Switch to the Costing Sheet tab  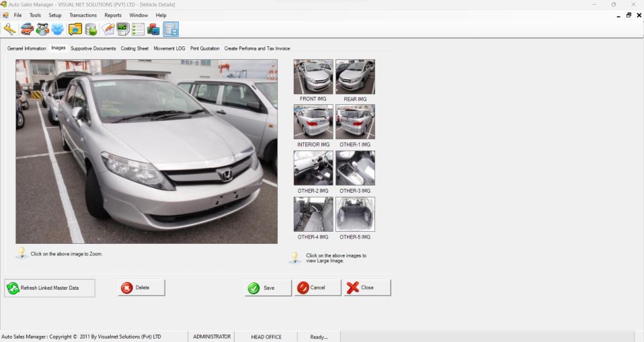(134, 48)
